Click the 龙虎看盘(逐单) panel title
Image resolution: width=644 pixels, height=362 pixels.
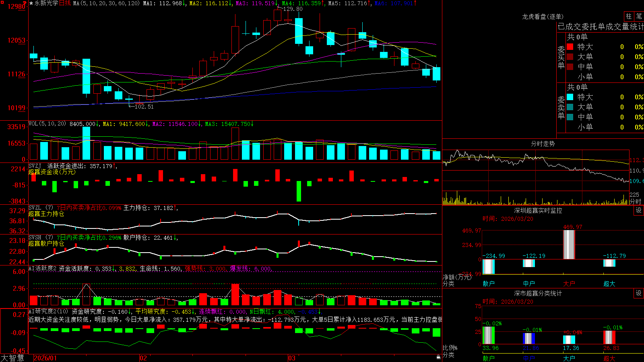pyautogui.click(x=543, y=16)
